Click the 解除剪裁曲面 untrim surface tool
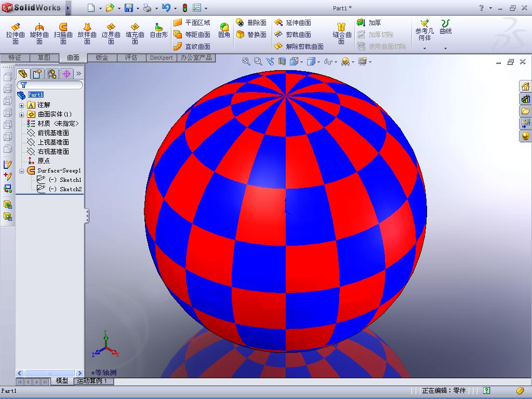Image resolution: width=532 pixels, height=399 pixels. (x=299, y=46)
